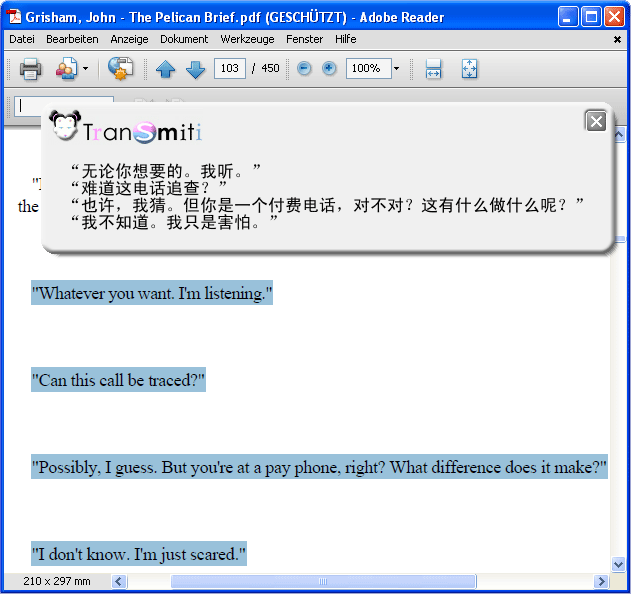This screenshot has height=594, width=631.
Task: Click the page size 210 x 297 mm
Action: 57,581
